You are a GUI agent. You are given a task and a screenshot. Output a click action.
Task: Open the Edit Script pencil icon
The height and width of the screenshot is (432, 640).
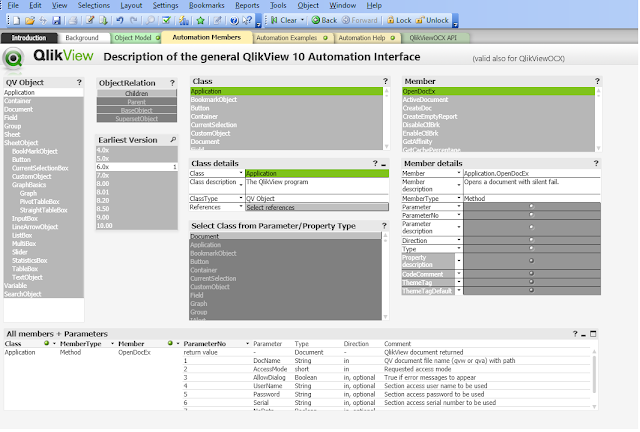[90, 20]
